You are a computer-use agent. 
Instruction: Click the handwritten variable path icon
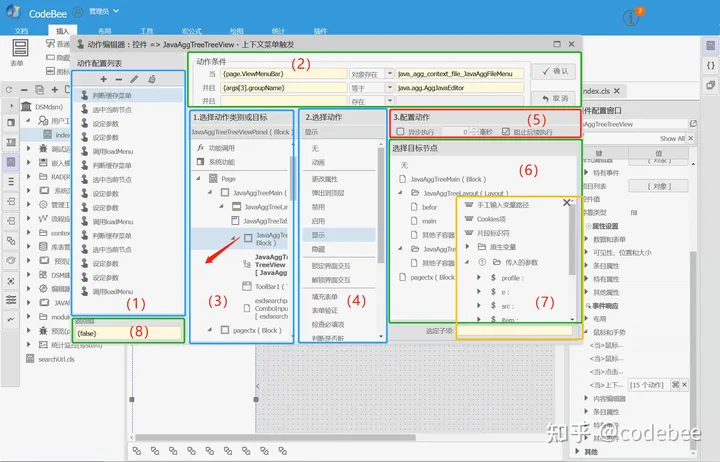[x=469, y=205]
